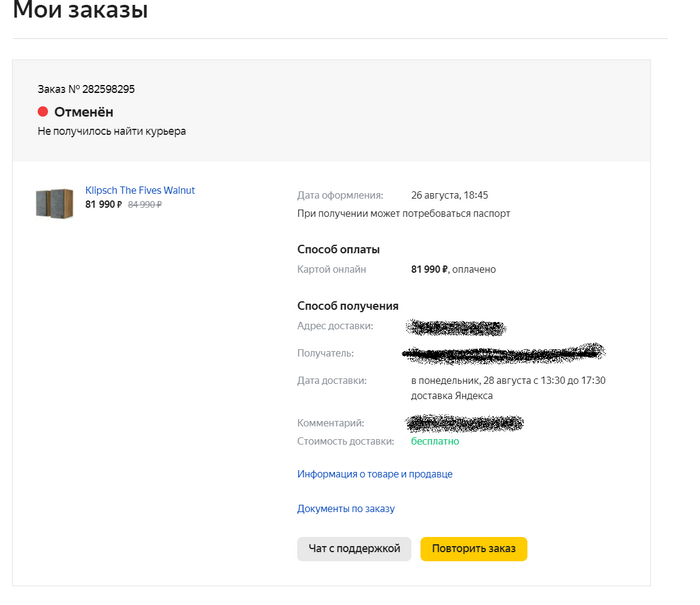This screenshot has height=605, width=700.
Task: Click the passport requirement notice text
Action: point(403,214)
